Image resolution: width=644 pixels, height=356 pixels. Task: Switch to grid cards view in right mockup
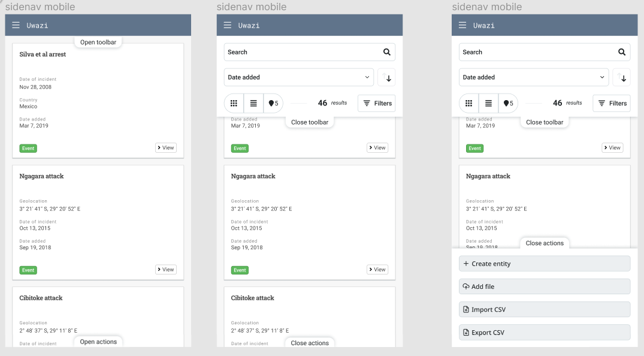click(468, 103)
